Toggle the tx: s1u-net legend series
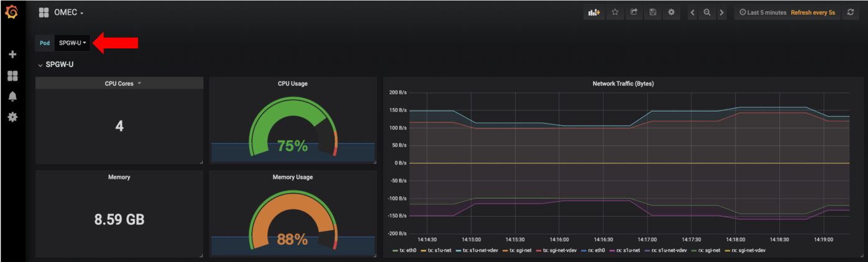This screenshot has width=868, height=262. click(x=436, y=250)
